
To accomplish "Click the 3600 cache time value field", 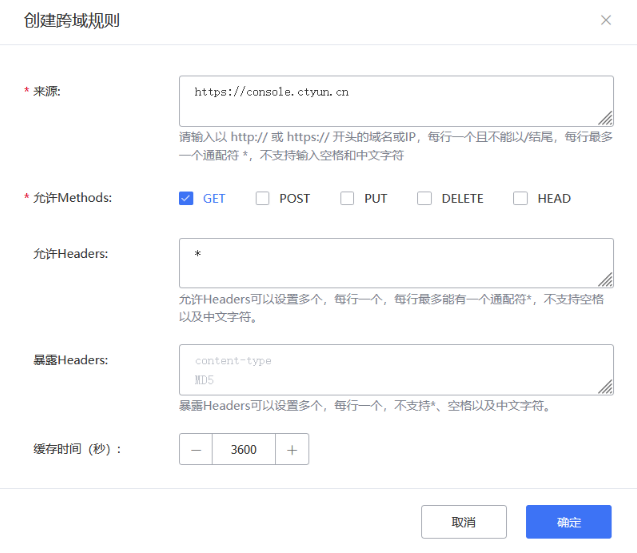I will pos(244,449).
